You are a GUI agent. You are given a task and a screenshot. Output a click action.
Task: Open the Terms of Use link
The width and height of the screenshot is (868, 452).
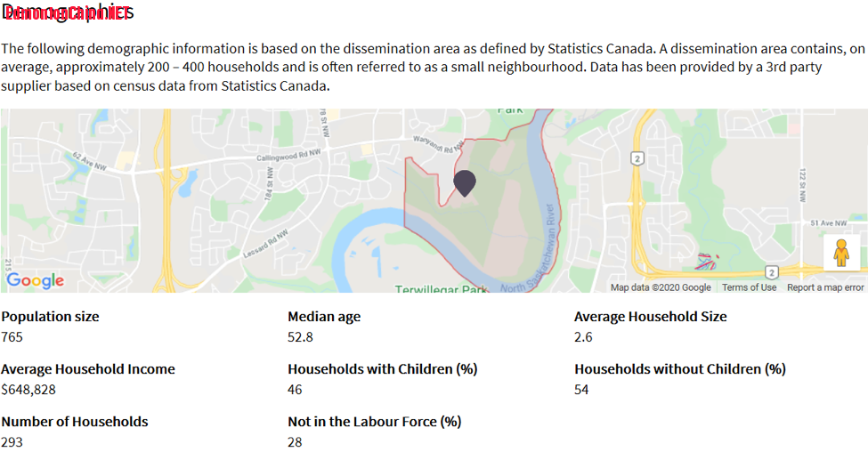(x=749, y=287)
